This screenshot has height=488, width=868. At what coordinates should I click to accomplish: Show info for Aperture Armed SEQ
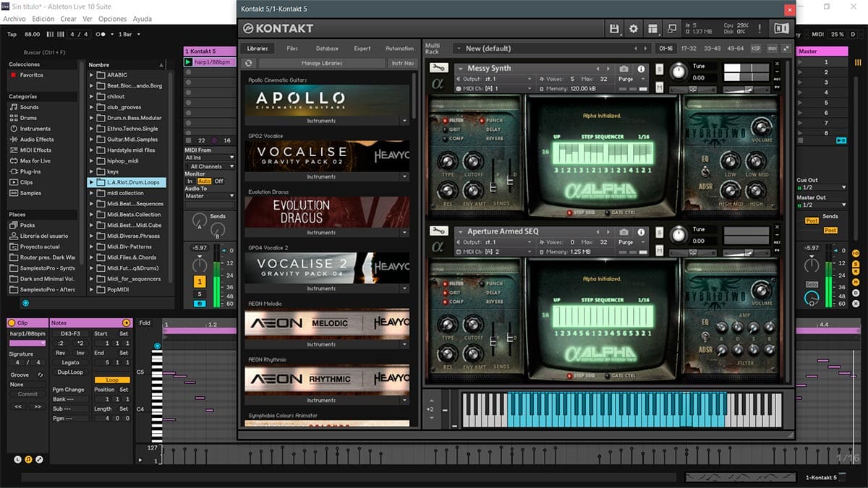pyautogui.click(x=640, y=231)
